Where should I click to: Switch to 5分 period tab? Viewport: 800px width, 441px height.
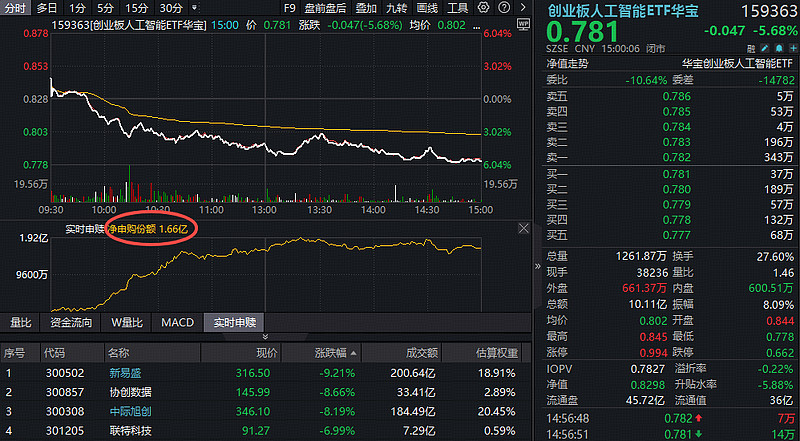coord(106,8)
